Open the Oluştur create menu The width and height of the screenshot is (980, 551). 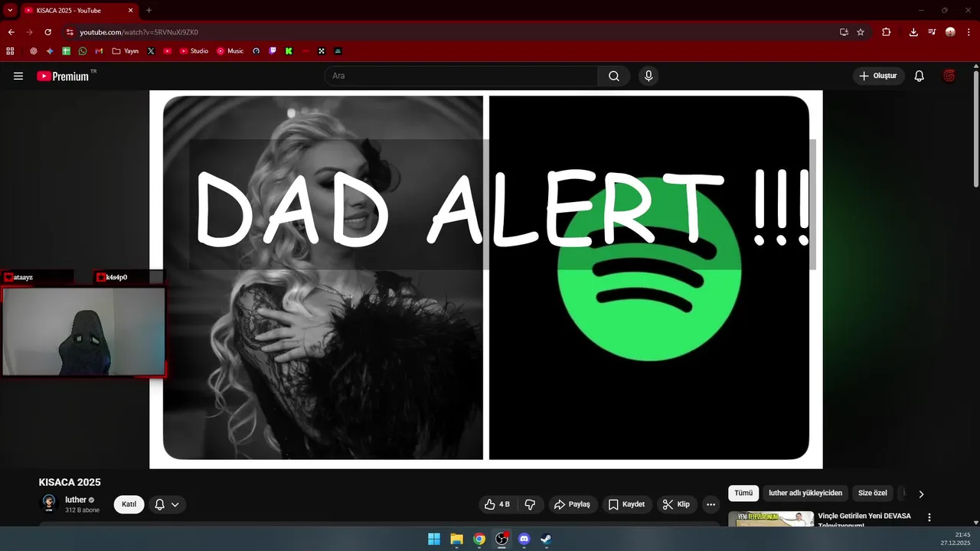(x=879, y=76)
